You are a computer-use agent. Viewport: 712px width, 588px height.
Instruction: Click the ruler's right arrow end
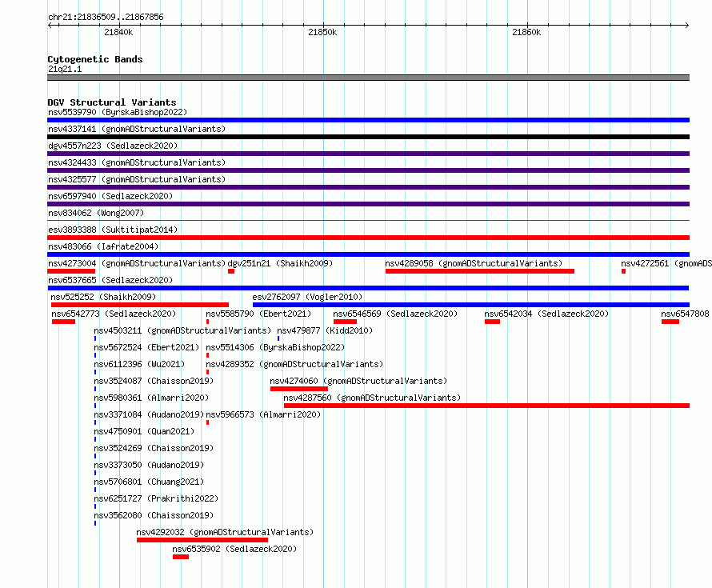point(686,25)
